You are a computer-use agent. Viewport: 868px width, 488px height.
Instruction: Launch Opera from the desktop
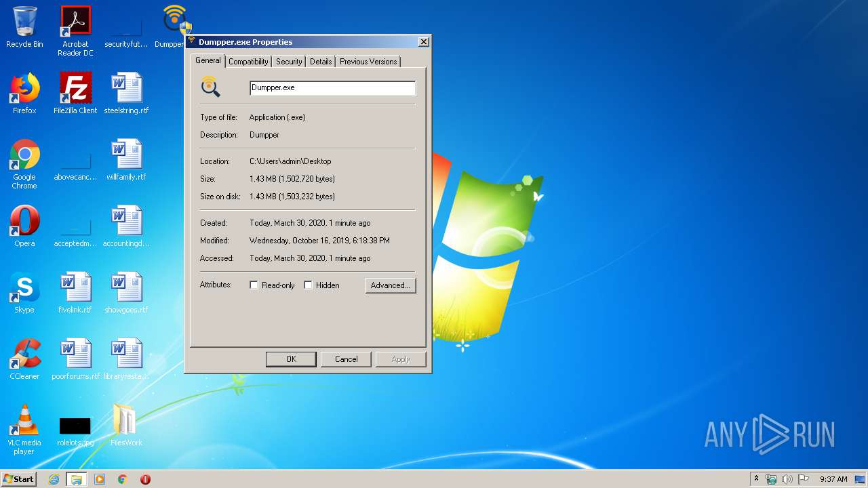[x=24, y=226]
